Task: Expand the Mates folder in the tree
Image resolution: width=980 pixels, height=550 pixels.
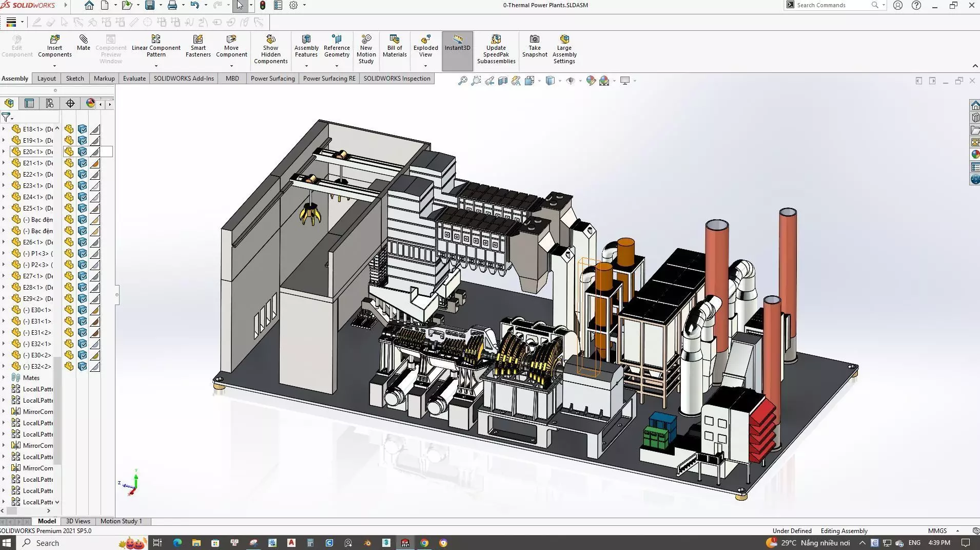Action: pyautogui.click(x=4, y=377)
